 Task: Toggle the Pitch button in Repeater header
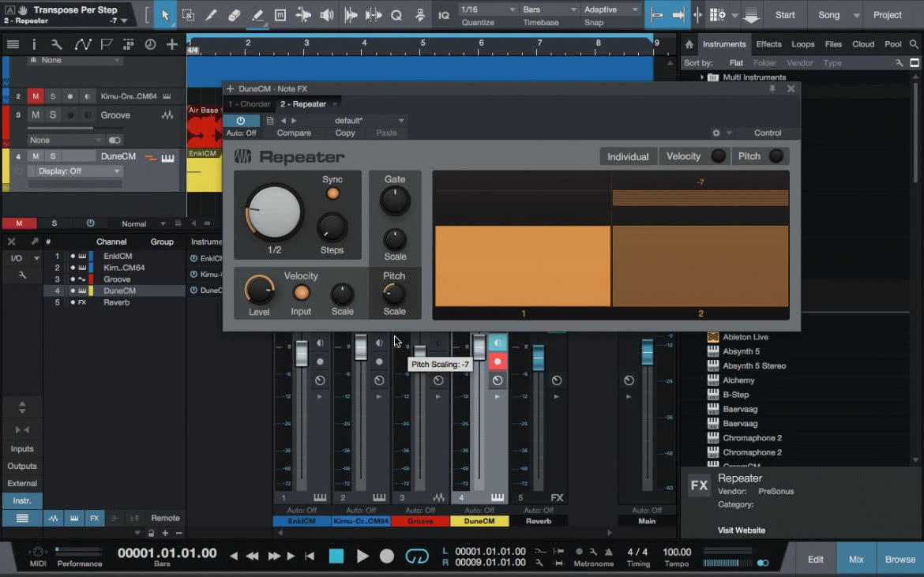[x=776, y=156]
